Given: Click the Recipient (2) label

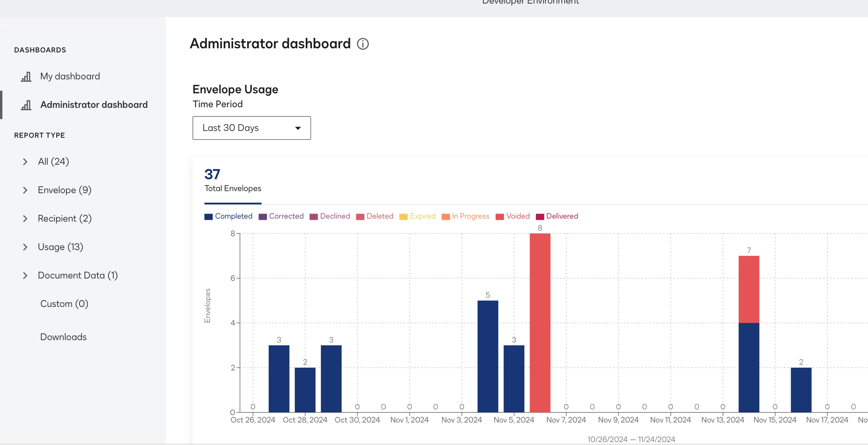Looking at the screenshot, I should (x=65, y=219).
